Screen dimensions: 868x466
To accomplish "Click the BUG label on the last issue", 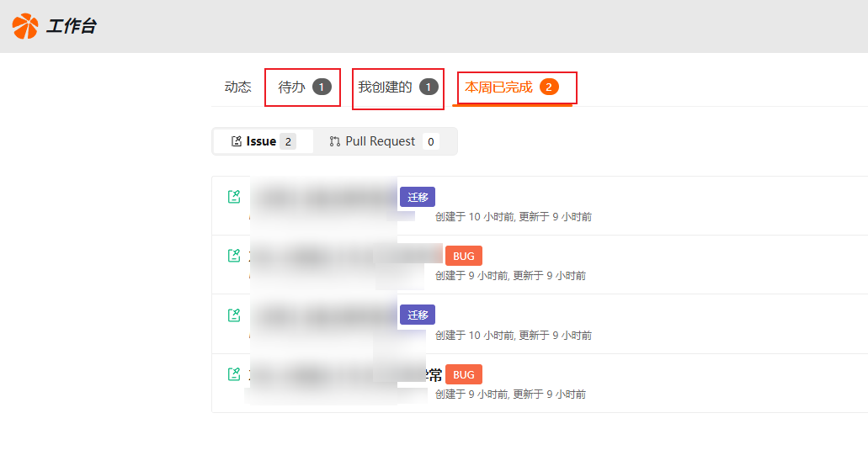I will [x=463, y=374].
